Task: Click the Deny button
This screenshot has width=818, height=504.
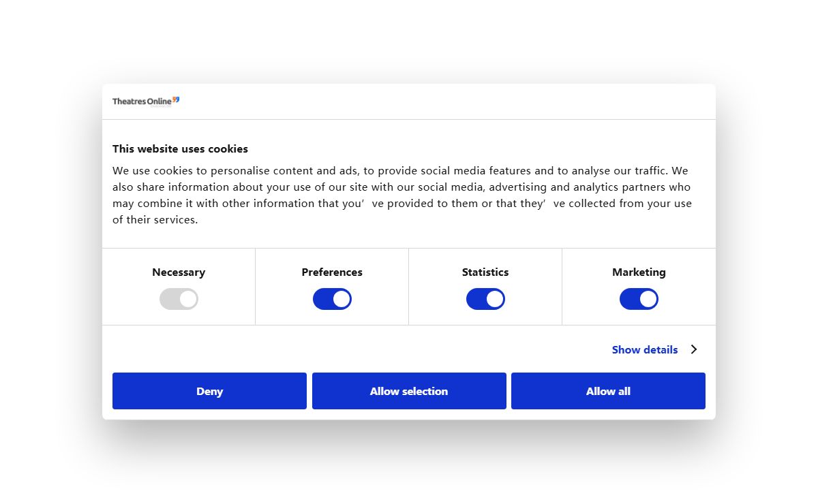Action: [x=209, y=391]
